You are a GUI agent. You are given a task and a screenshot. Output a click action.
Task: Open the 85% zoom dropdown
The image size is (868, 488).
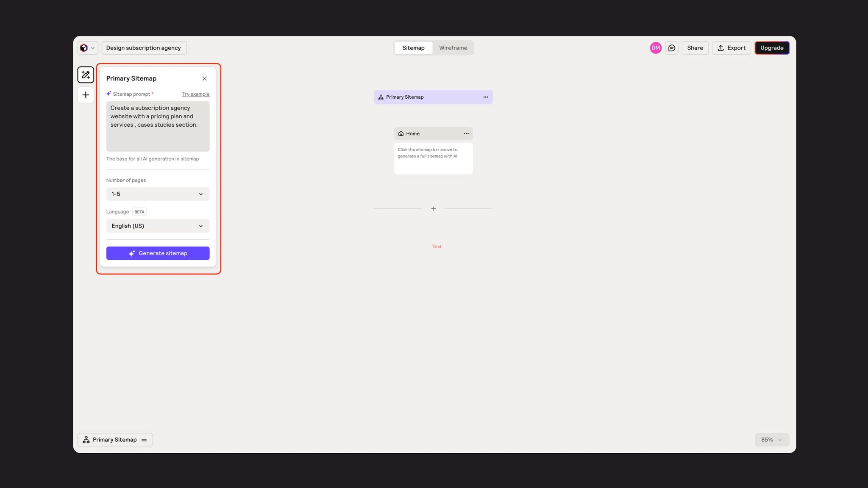(771, 439)
